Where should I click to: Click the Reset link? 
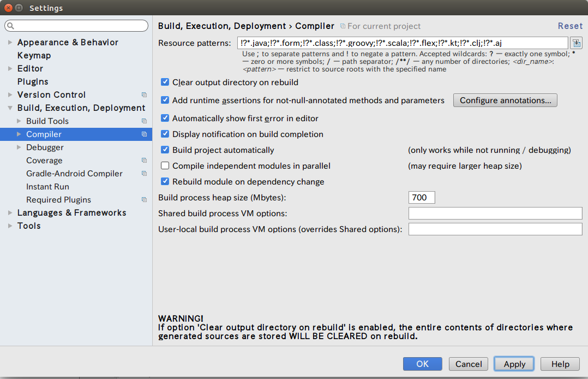click(x=570, y=26)
